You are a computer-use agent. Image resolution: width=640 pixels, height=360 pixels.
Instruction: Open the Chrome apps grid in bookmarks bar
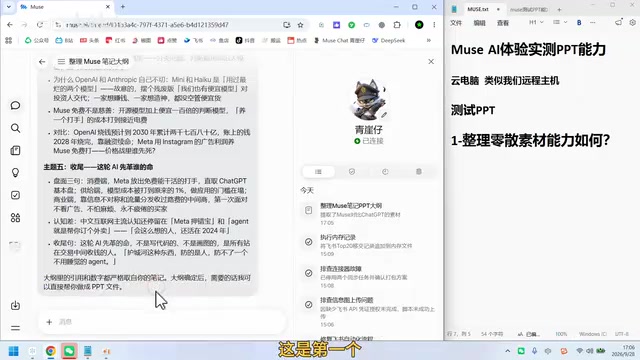pyautogui.click(x=9, y=40)
